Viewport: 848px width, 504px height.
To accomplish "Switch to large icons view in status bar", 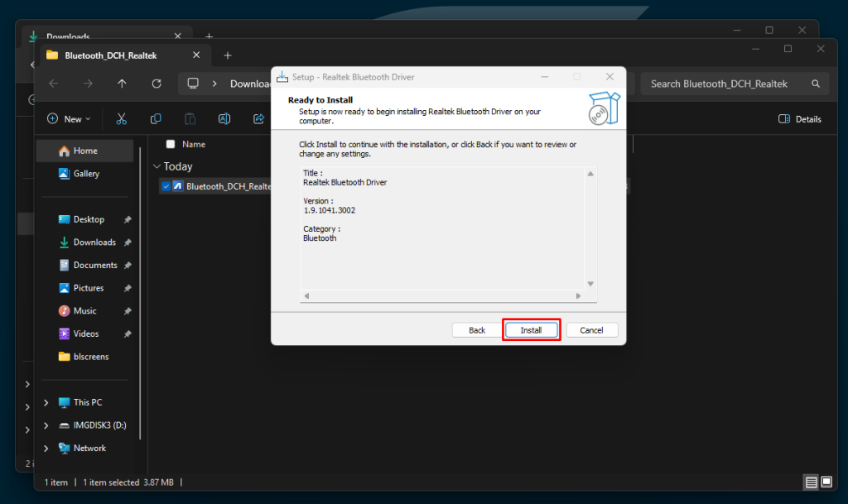I will coord(826,482).
